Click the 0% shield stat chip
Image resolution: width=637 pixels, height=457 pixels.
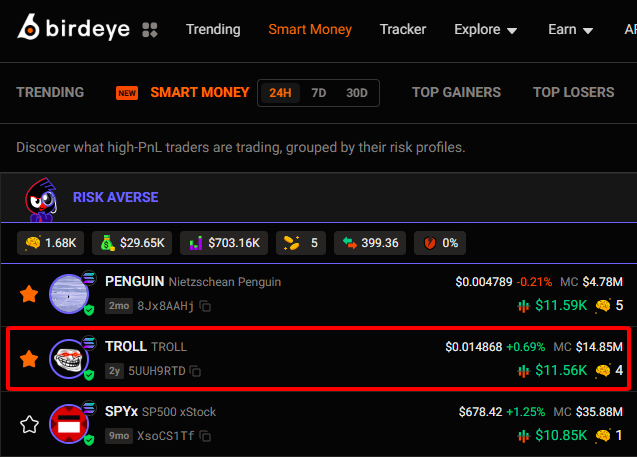point(440,243)
